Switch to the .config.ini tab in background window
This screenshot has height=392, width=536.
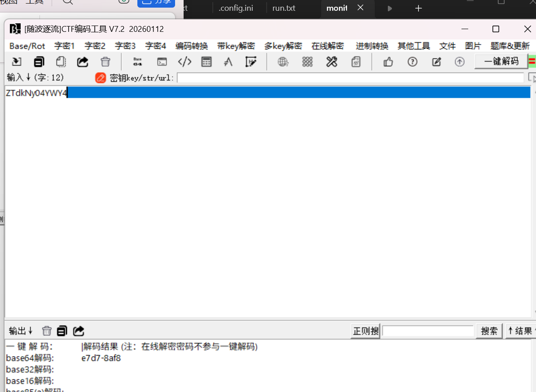tap(236, 8)
